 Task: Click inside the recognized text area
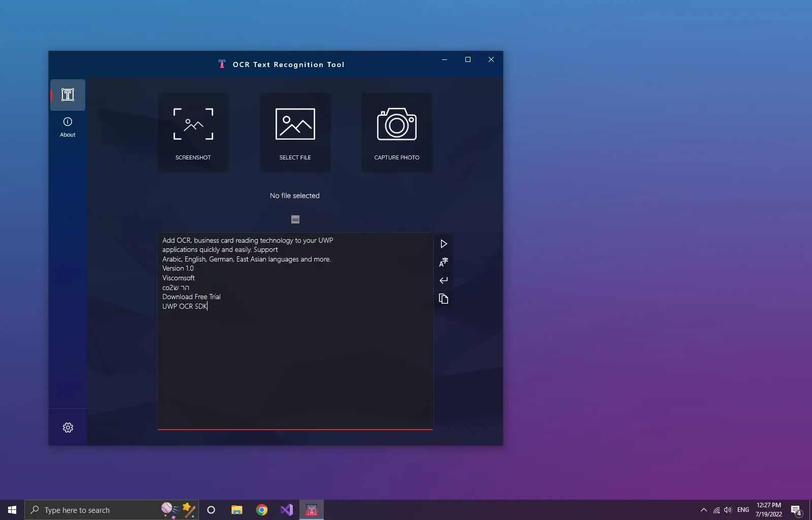(x=295, y=366)
